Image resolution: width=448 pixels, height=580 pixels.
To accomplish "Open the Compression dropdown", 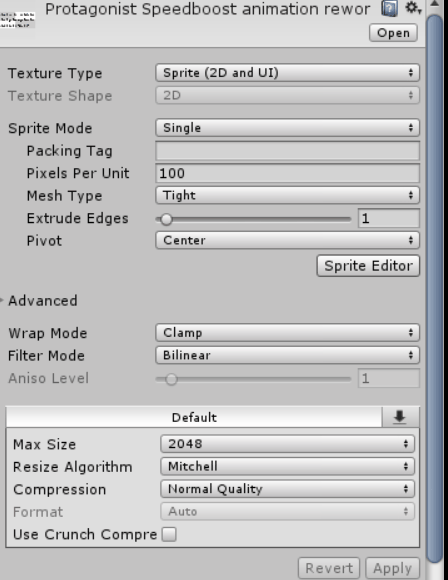I will click(x=287, y=489).
